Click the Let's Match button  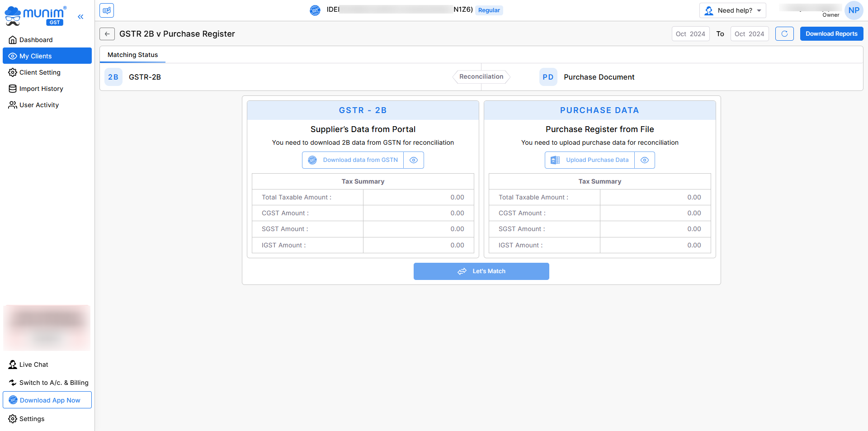tap(481, 271)
